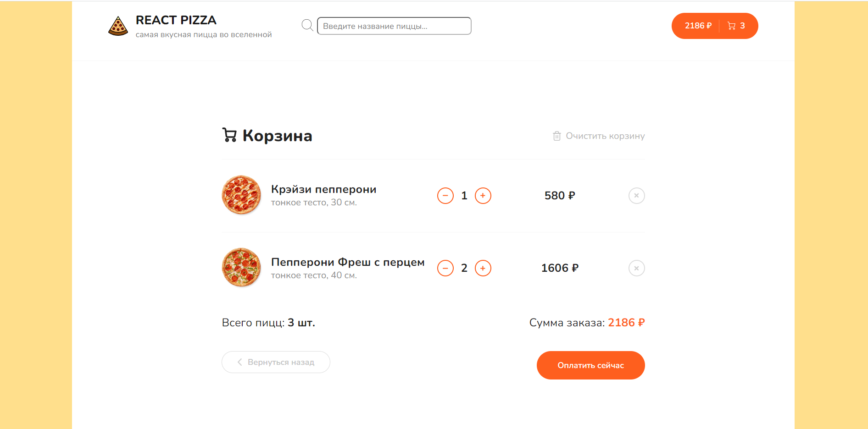Focus the pizza name search field
Screen dimensions: 868x429
click(x=394, y=26)
